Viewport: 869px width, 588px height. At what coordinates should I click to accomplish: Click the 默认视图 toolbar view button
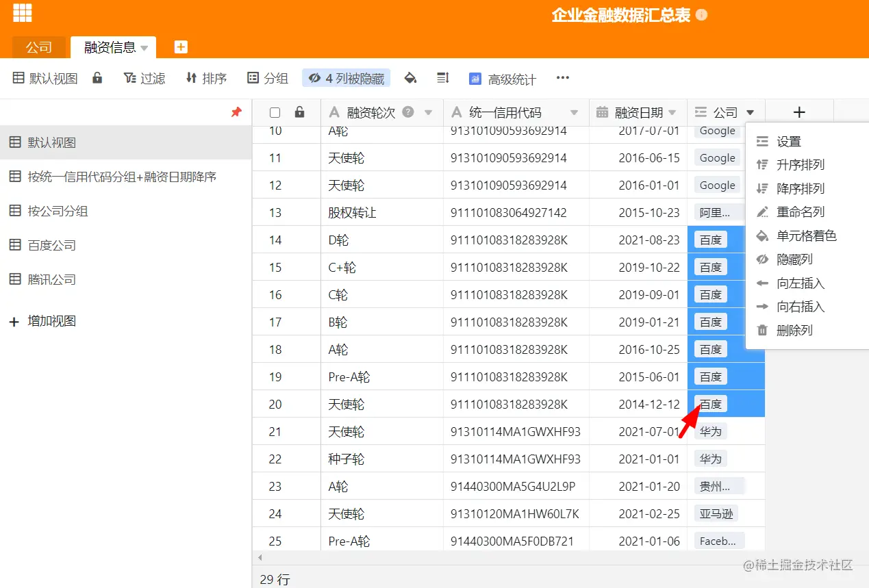pos(45,78)
